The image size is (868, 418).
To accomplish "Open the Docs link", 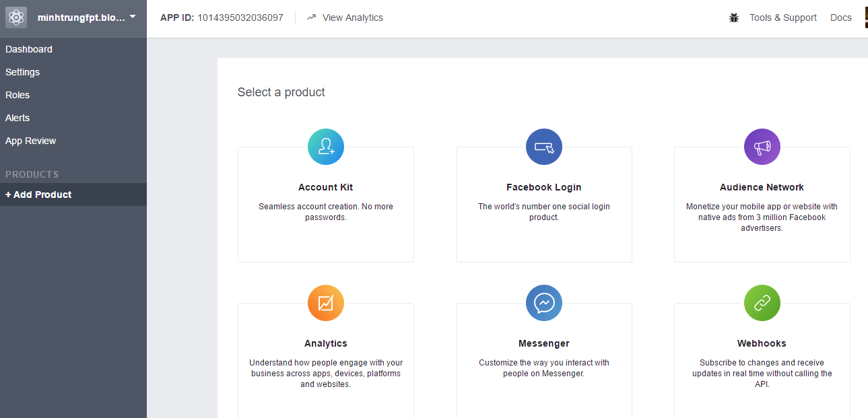I will (x=841, y=18).
